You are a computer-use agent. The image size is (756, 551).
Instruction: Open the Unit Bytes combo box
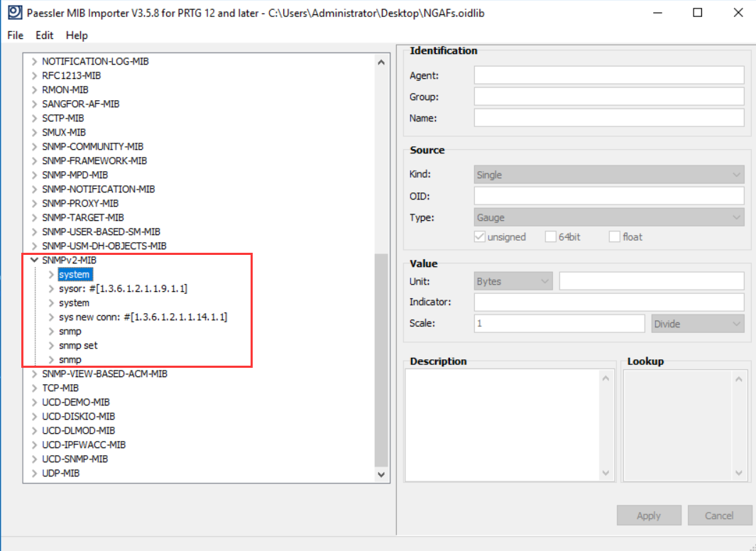pyautogui.click(x=513, y=281)
